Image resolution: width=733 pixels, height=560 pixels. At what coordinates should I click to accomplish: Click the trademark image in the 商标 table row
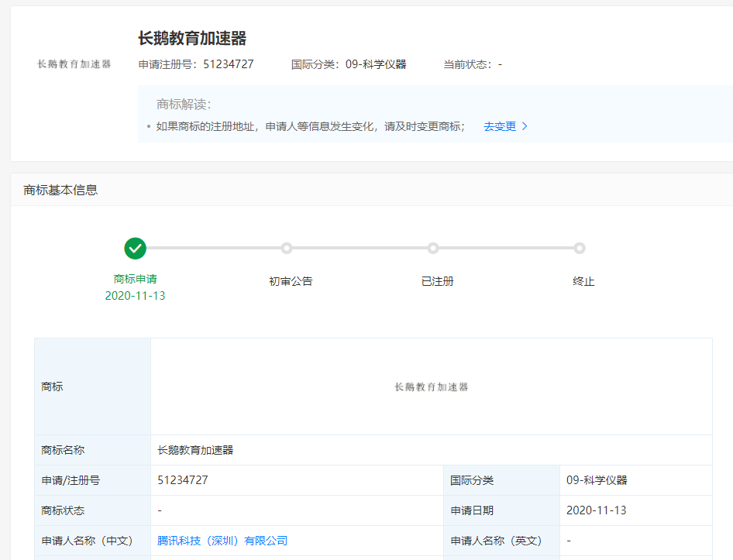coord(432,387)
